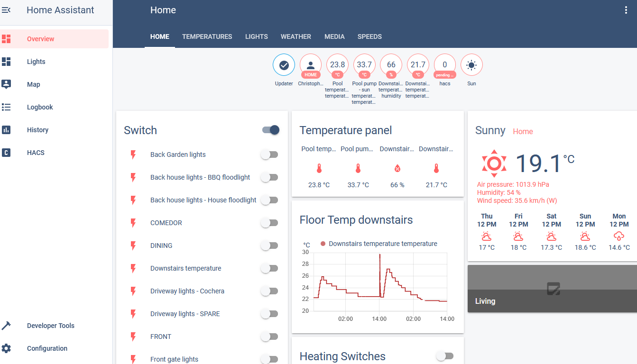Open the Configuration page

pos(54,348)
